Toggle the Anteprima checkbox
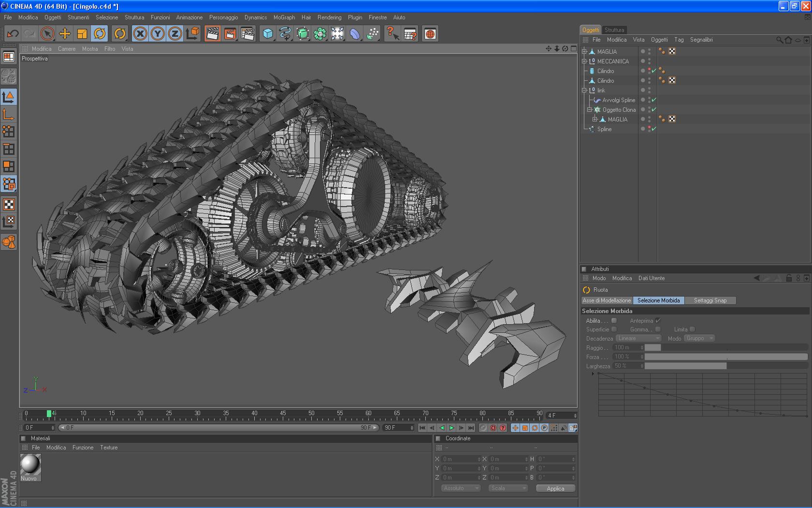Image resolution: width=812 pixels, height=508 pixels. pos(658,320)
